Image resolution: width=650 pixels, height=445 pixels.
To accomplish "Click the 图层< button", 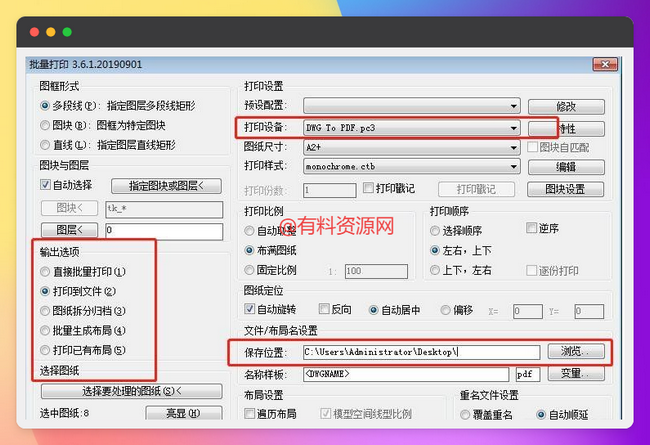I will coord(70,230).
